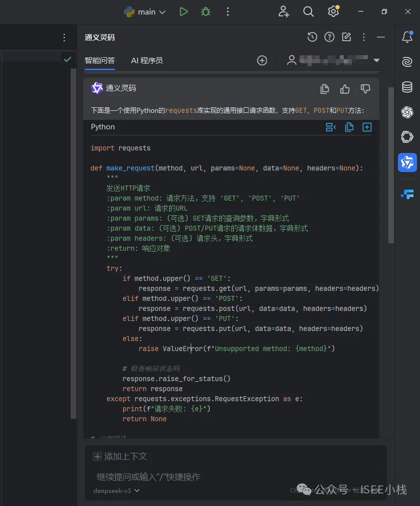Open the deepseek-v3 model selector

116,490
